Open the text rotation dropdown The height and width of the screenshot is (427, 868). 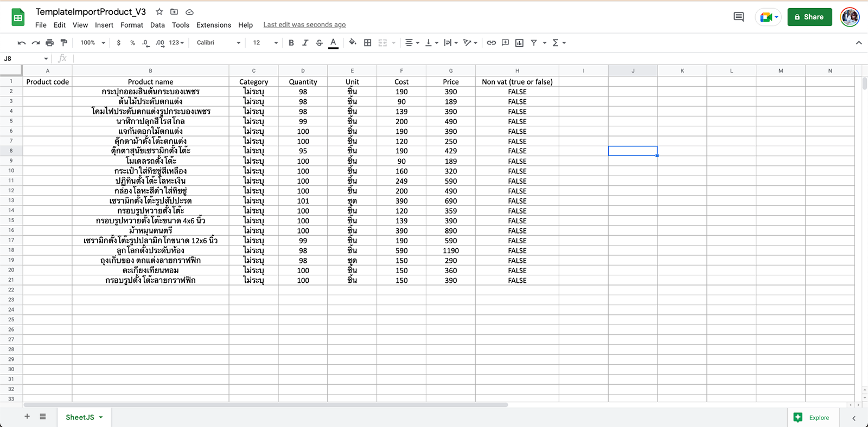coord(470,43)
